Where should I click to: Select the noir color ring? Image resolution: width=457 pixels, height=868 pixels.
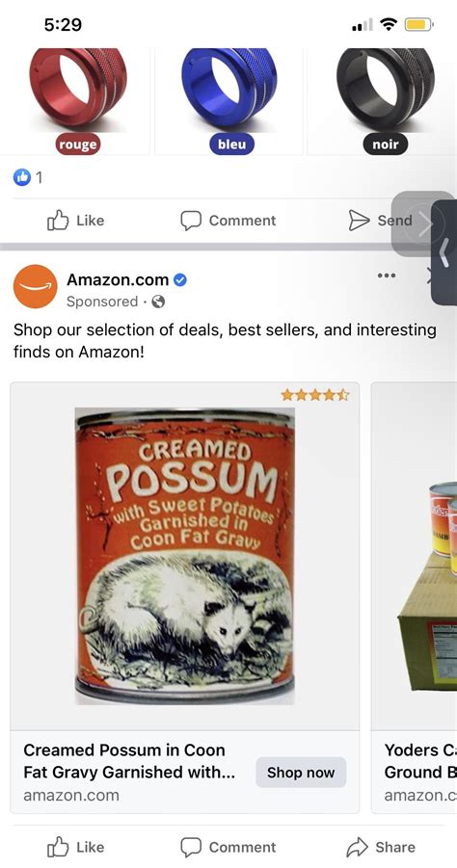click(384, 99)
